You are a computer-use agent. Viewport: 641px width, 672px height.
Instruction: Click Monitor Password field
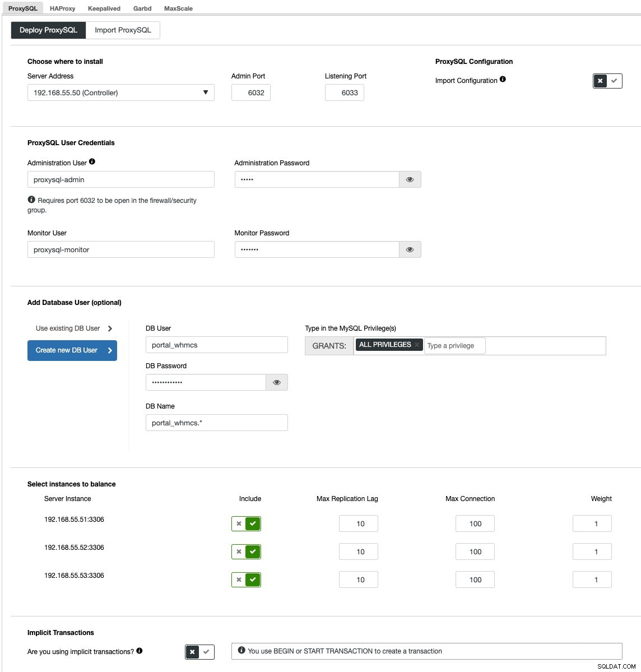[317, 249]
